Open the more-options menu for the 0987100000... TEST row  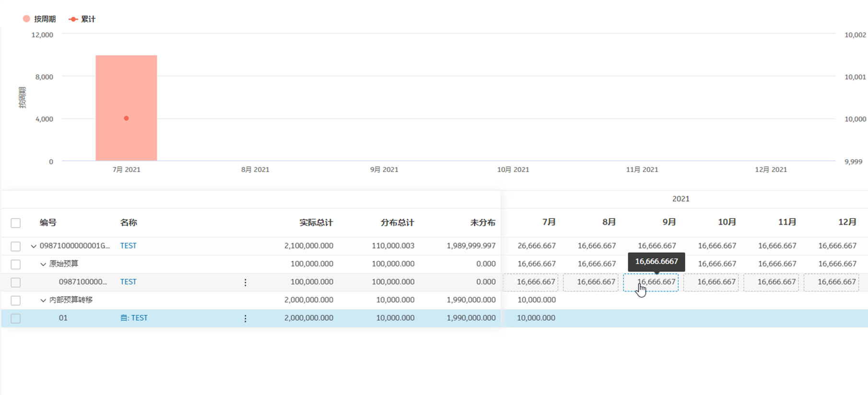coord(245,282)
